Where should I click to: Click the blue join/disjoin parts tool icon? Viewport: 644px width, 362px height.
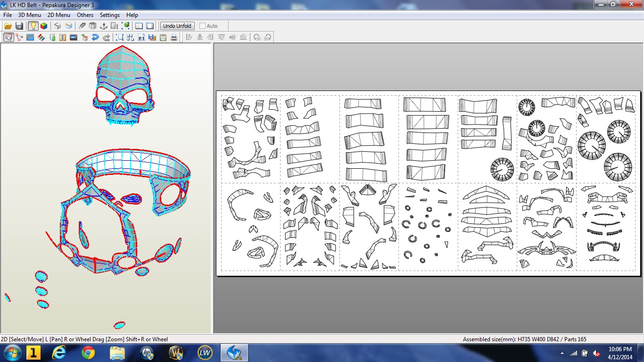point(30,37)
